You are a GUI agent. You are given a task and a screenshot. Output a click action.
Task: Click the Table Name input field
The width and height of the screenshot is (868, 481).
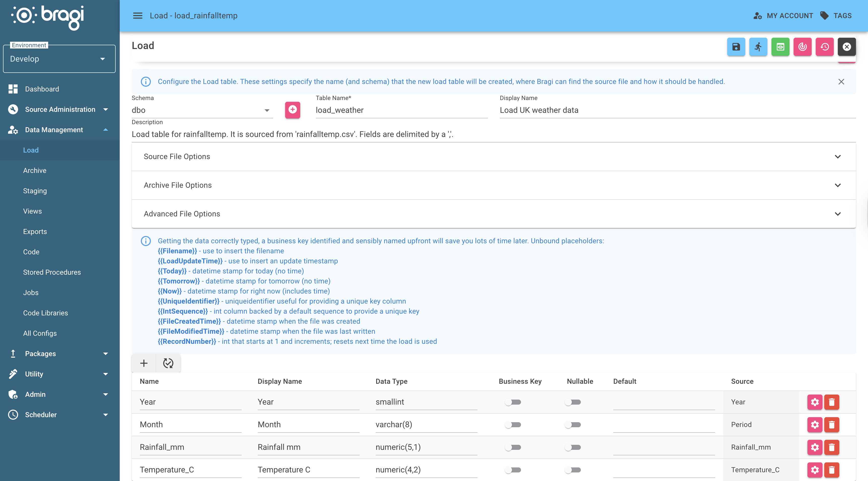coord(401,110)
